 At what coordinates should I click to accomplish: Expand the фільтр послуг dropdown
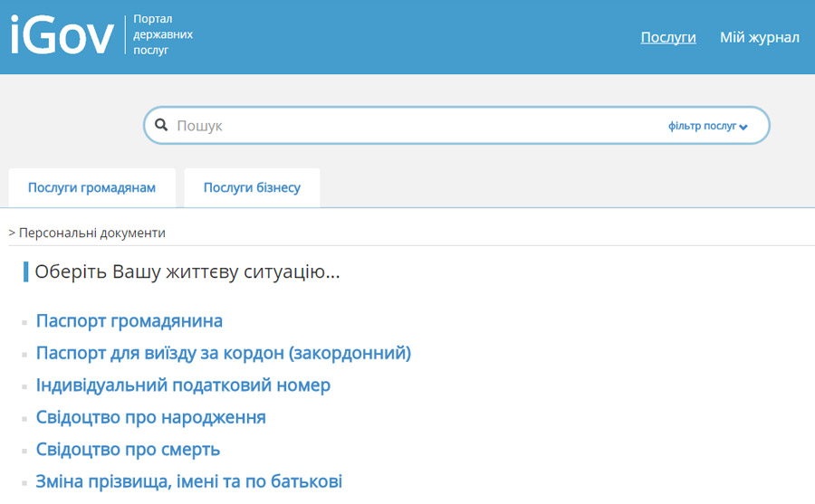(x=706, y=127)
